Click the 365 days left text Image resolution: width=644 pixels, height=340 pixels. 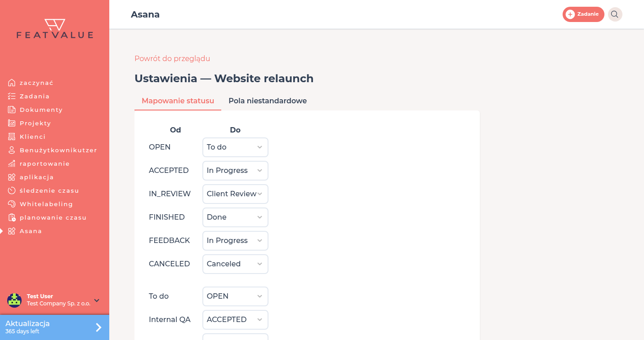[x=22, y=332]
